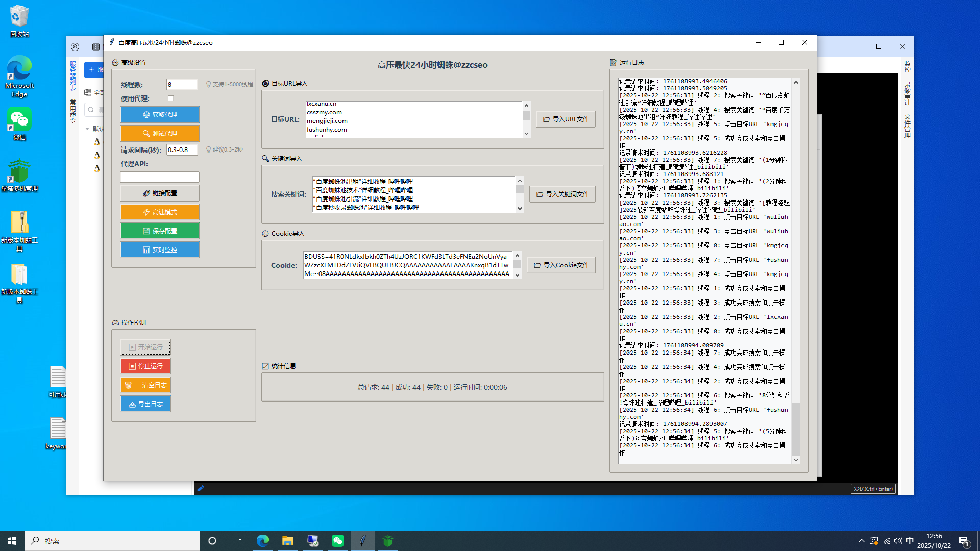Image resolution: width=980 pixels, height=551 pixels.
Task: Enable 高速模式 lightning mode
Action: (x=160, y=212)
